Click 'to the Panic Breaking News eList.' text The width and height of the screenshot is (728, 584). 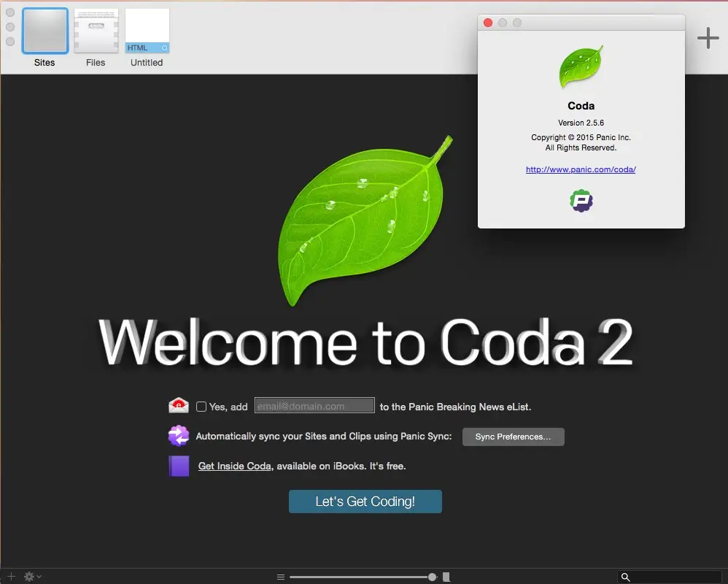tap(455, 407)
